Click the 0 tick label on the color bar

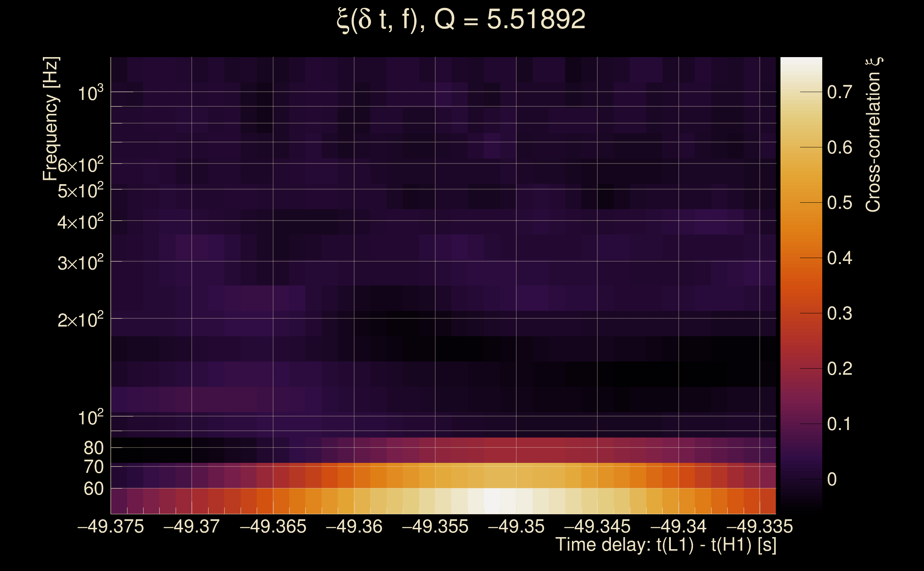point(832,479)
